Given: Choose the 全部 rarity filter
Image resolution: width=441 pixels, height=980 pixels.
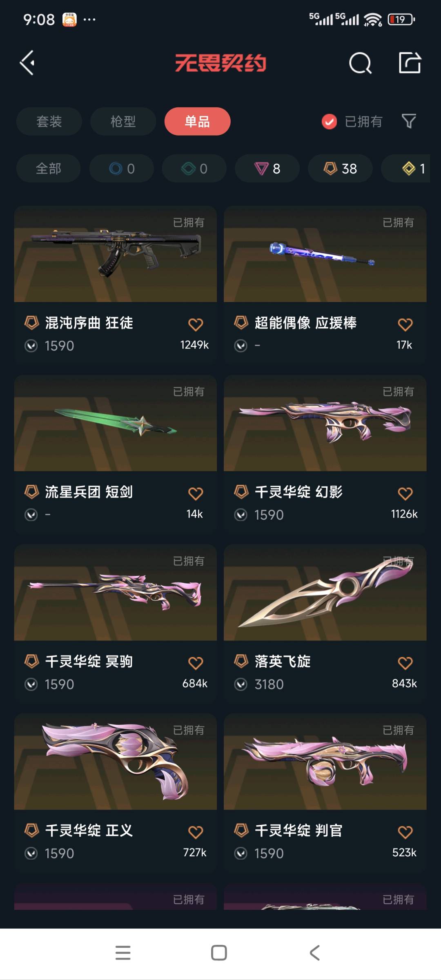Looking at the screenshot, I should [x=48, y=168].
